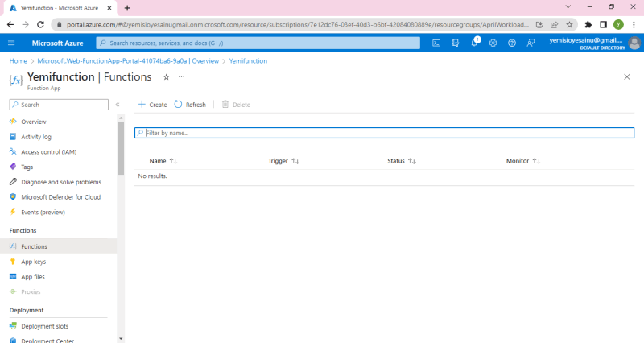Open Directories and subscriptions filter icon

(x=455, y=43)
